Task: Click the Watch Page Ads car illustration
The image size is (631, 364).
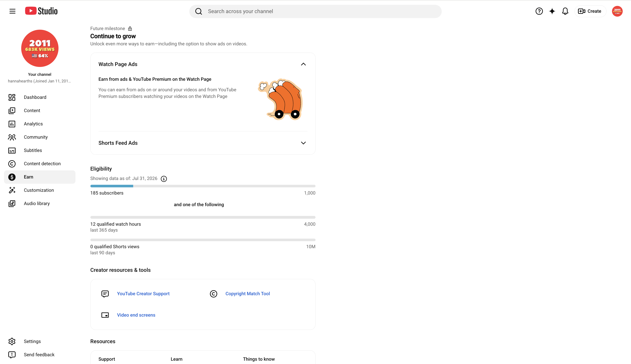Action: point(280,100)
